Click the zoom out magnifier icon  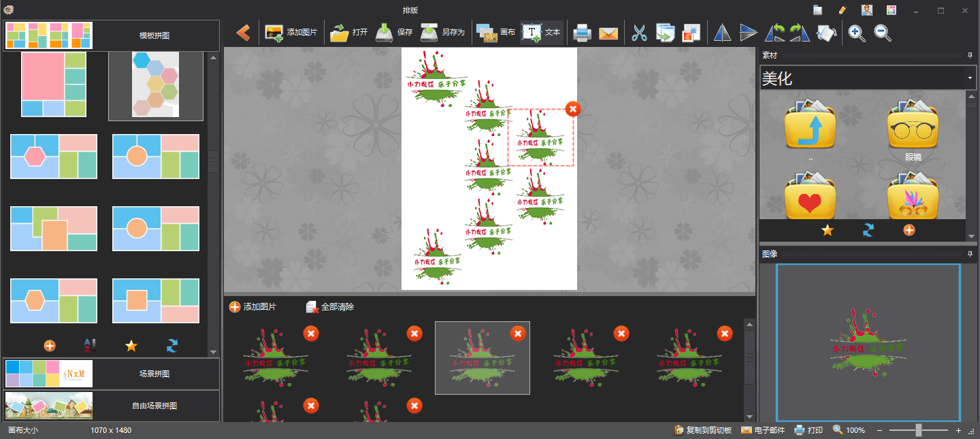pyautogui.click(x=883, y=33)
